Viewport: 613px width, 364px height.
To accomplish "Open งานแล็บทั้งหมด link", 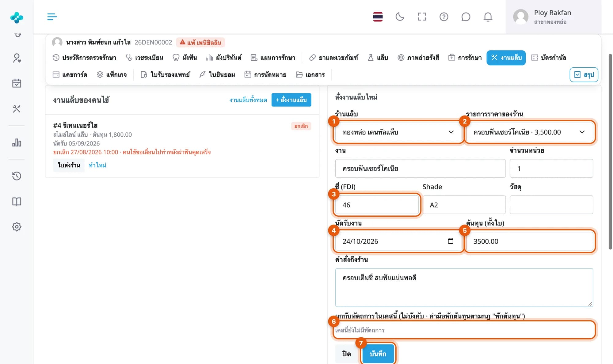I will 248,100.
